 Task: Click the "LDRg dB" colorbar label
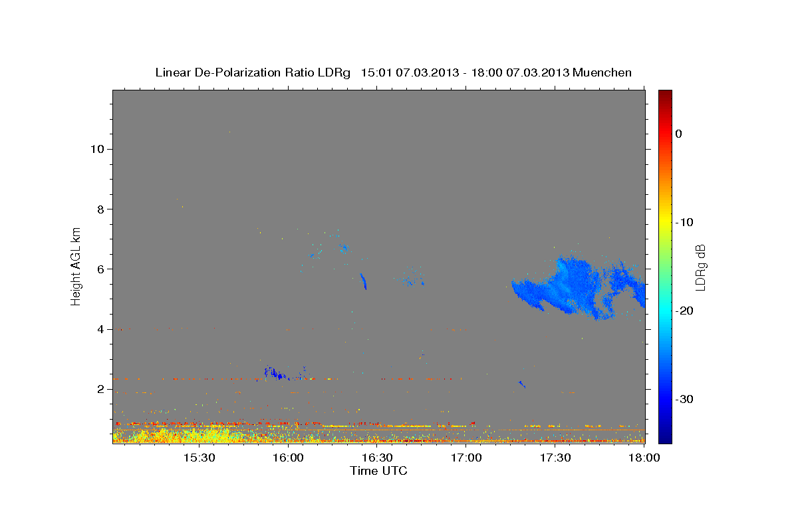click(700, 267)
